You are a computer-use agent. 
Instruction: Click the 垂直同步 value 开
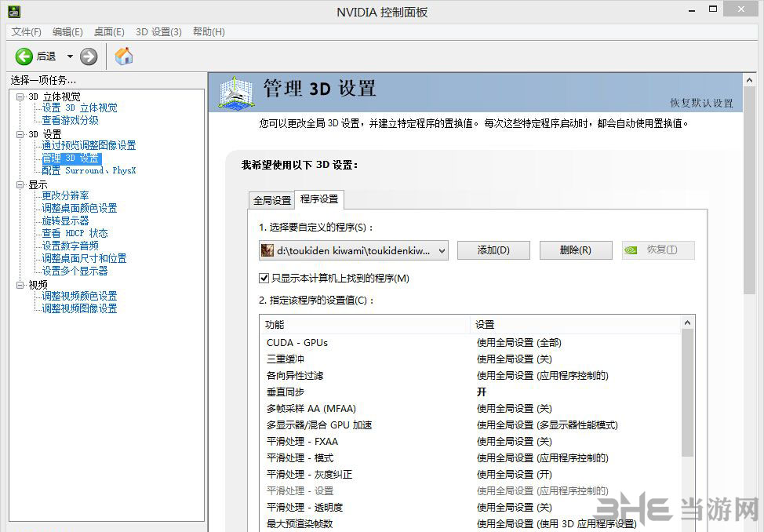point(482,392)
